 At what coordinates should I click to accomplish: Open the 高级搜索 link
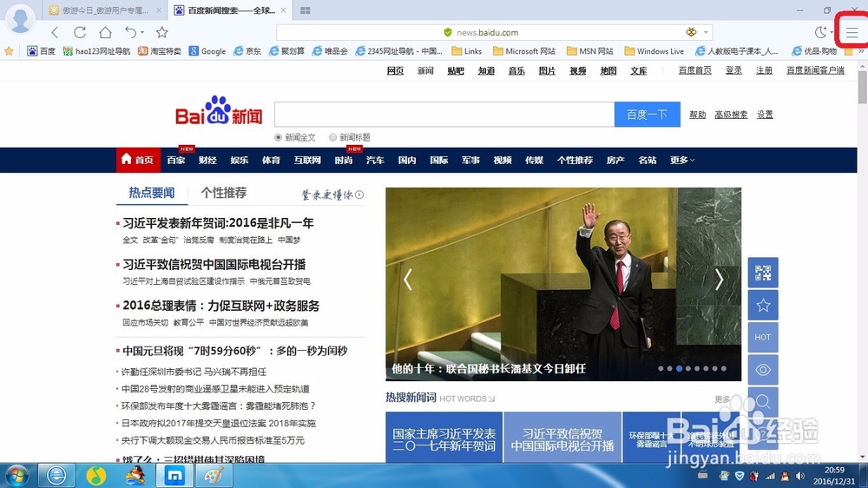tap(731, 115)
